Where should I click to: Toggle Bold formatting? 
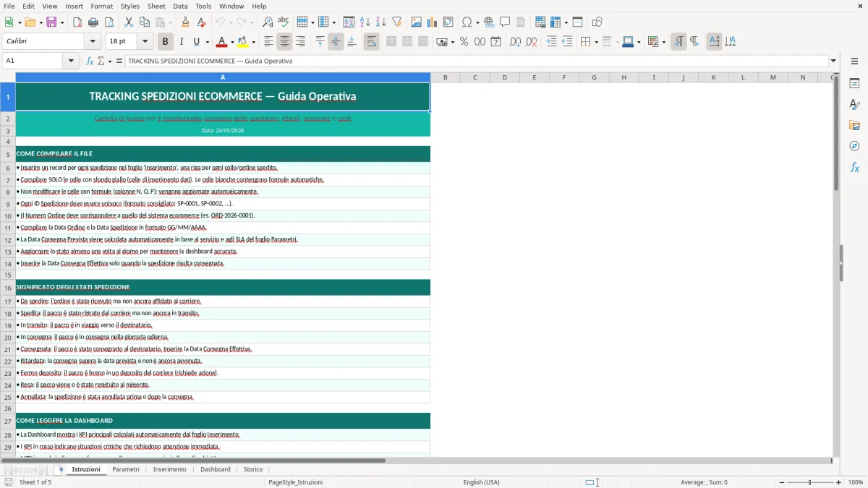pyautogui.click(x=165, y=42)
